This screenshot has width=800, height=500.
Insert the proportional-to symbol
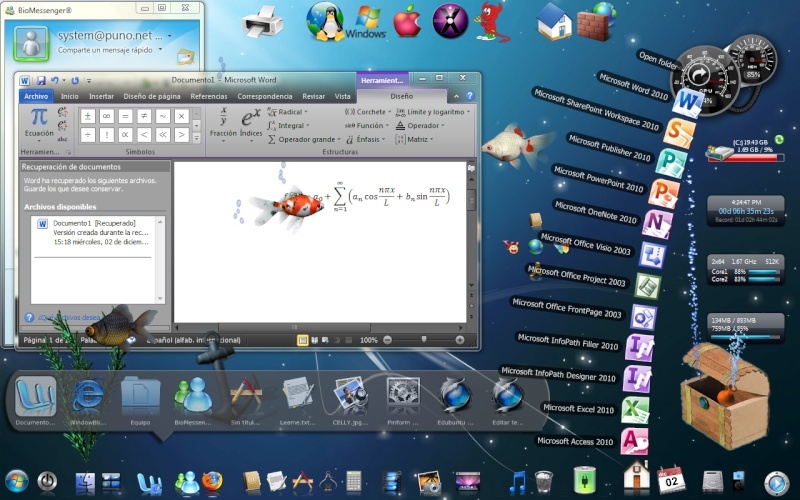tap(125, 135)
